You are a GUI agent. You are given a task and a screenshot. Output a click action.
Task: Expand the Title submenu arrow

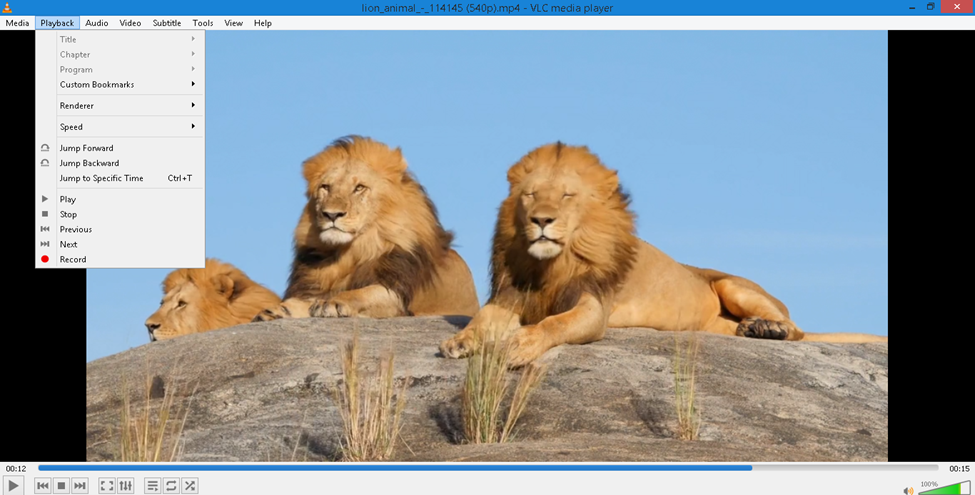(193, 39)
